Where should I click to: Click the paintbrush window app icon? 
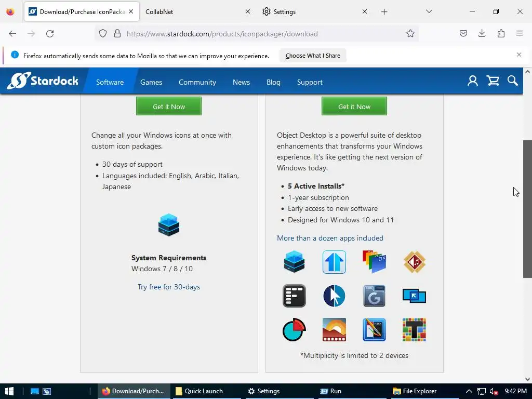[x=374, y=329]
